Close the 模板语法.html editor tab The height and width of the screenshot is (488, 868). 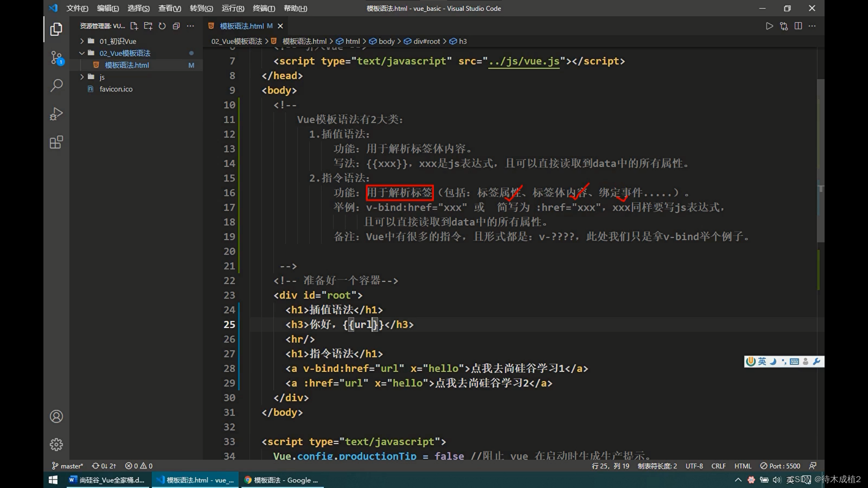(x=280, y=26)
